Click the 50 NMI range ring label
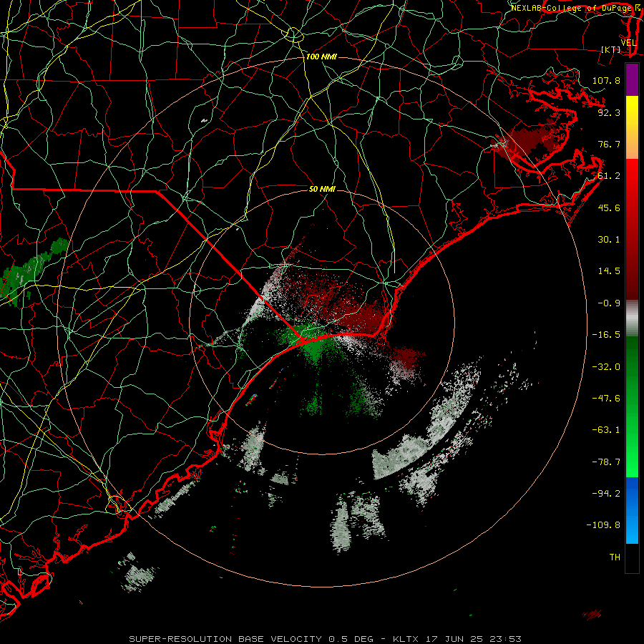The height and width of the screenshot is (644, 644). [322, 189]
